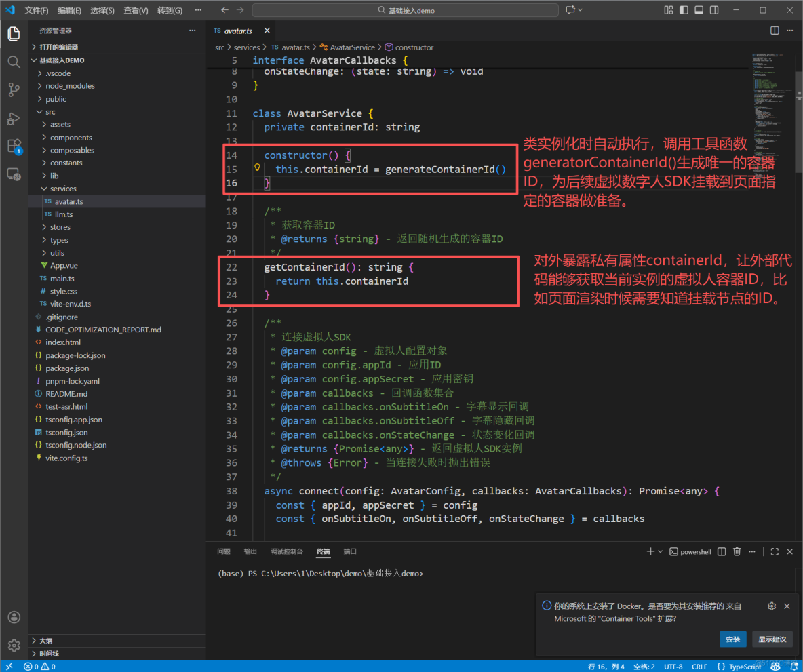Screen dimensions: 803x672
Task: Toggle the bottom panel layout button
Action: (x=699, y=10)
